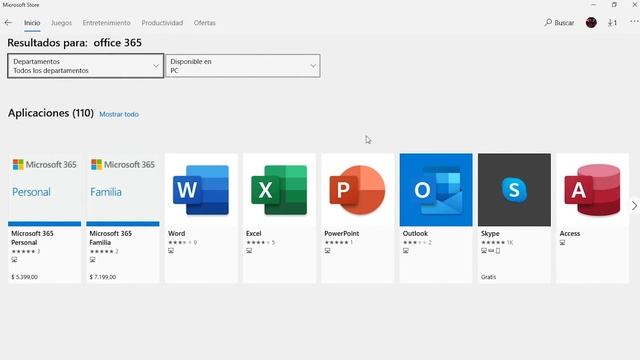Click the Access title text

coord(570,233)
